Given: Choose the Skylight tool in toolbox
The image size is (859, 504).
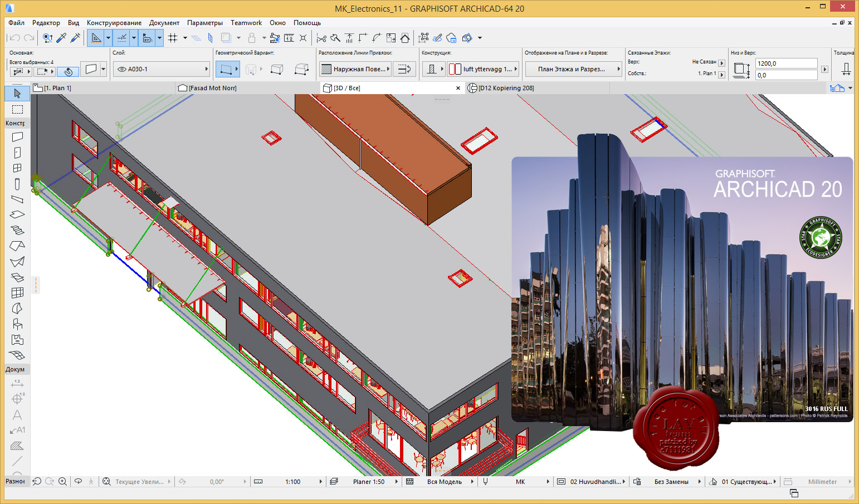Looking at the screenshot, I should coord(17,277).
